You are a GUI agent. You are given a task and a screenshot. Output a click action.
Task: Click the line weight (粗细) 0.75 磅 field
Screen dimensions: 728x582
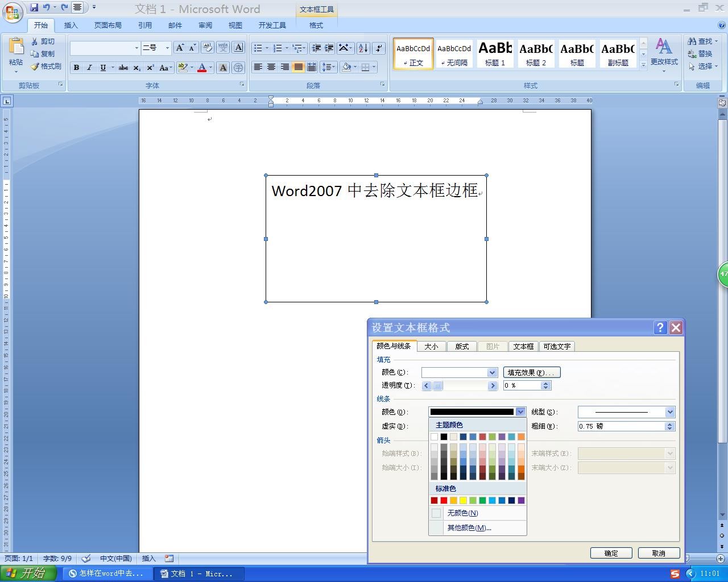tap(622, 426)
